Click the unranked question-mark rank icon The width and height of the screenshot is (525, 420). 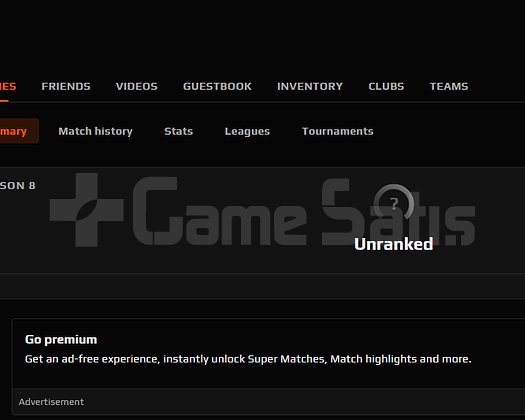coord(394,203)
